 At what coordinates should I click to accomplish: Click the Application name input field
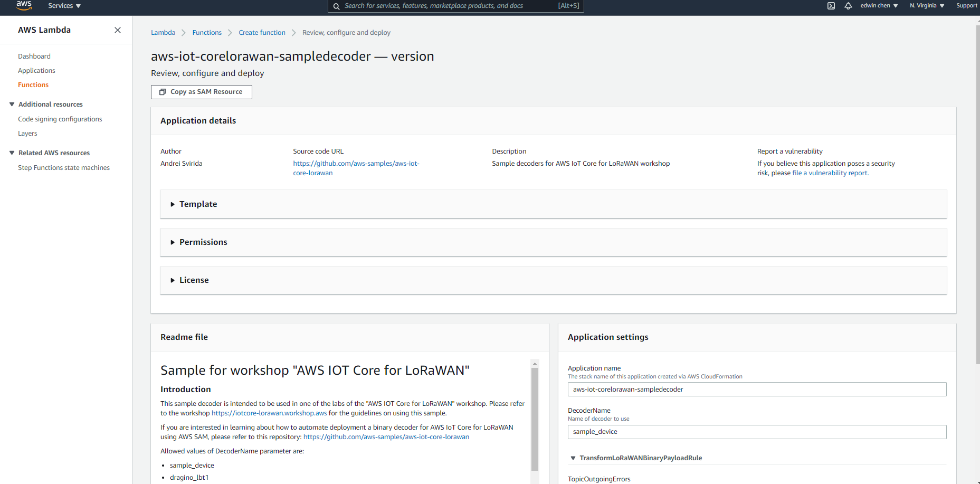tap(757, 390)
